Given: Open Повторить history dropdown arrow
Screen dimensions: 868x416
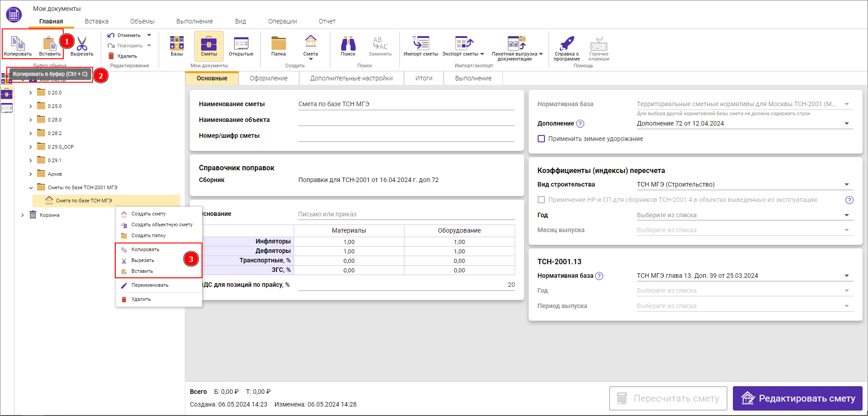Looking at the screenshot, I should click(149, 46).
